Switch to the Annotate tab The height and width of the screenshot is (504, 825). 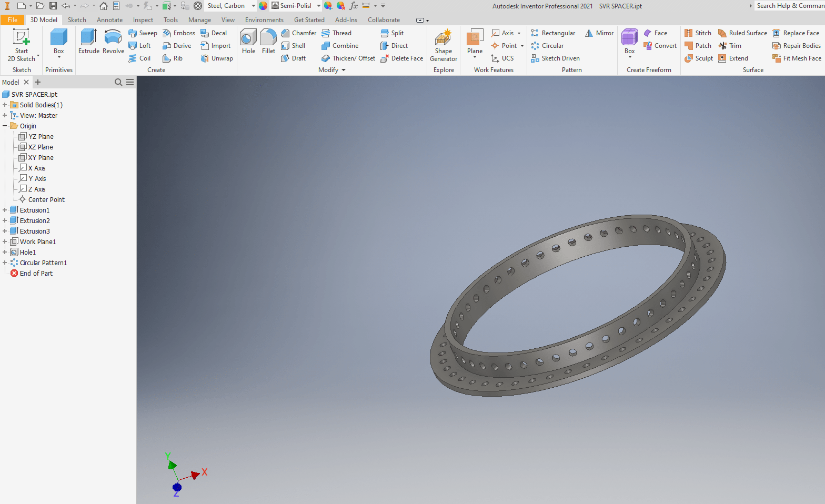(109, 20)
